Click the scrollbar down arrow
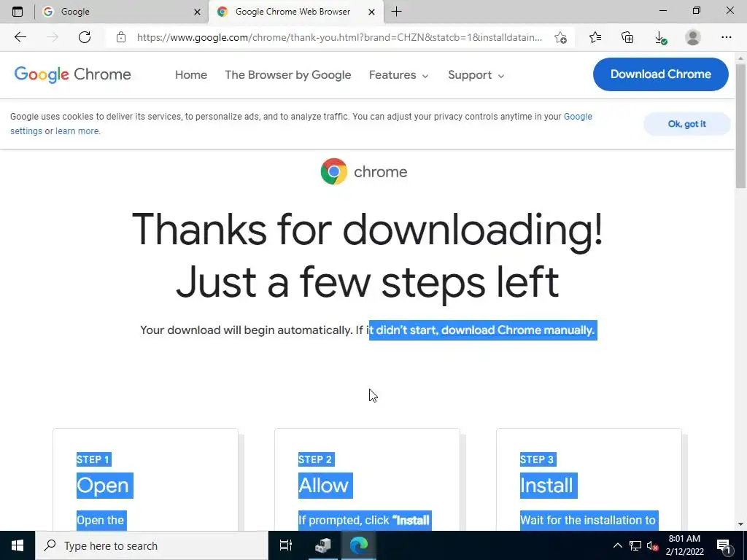747x560 pixels. coord(741,524)
